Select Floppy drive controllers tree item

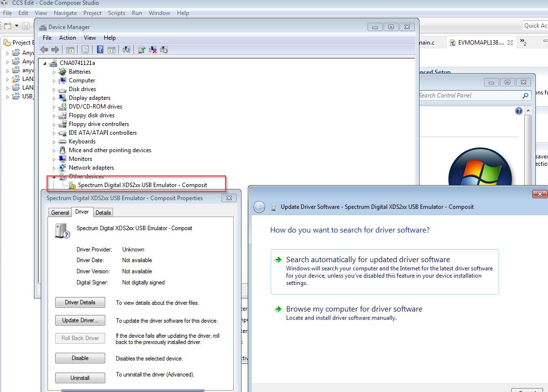(98, 124)
